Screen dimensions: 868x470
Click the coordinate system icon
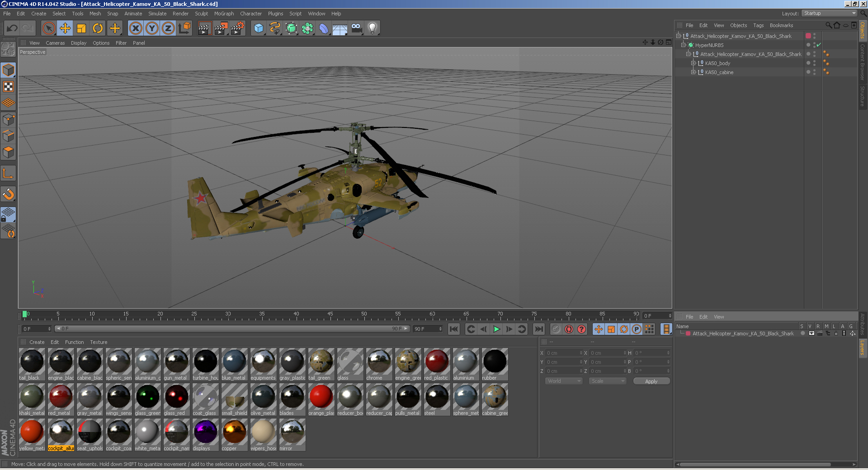[x=184, y=28]
